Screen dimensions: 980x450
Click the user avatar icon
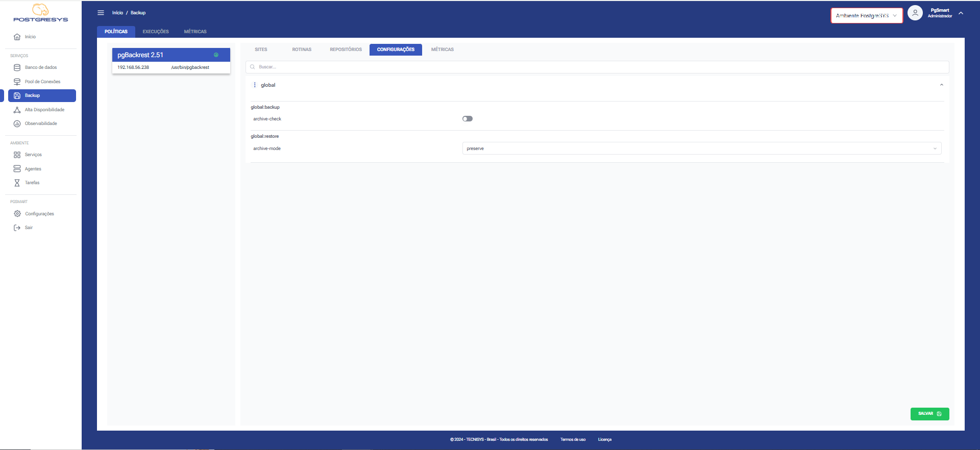click(915, 13)
